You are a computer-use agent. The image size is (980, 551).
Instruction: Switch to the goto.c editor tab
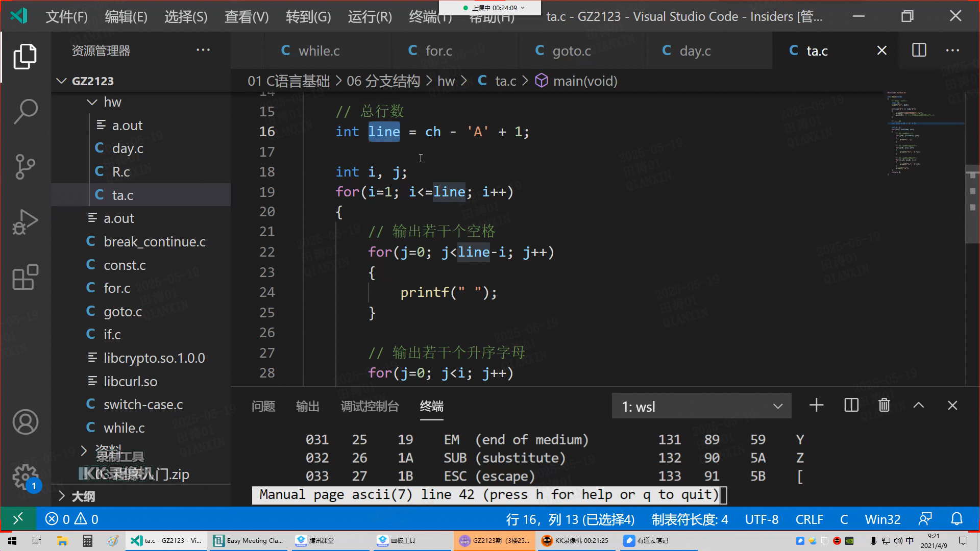pyautogui.click(x=571, y=51)
